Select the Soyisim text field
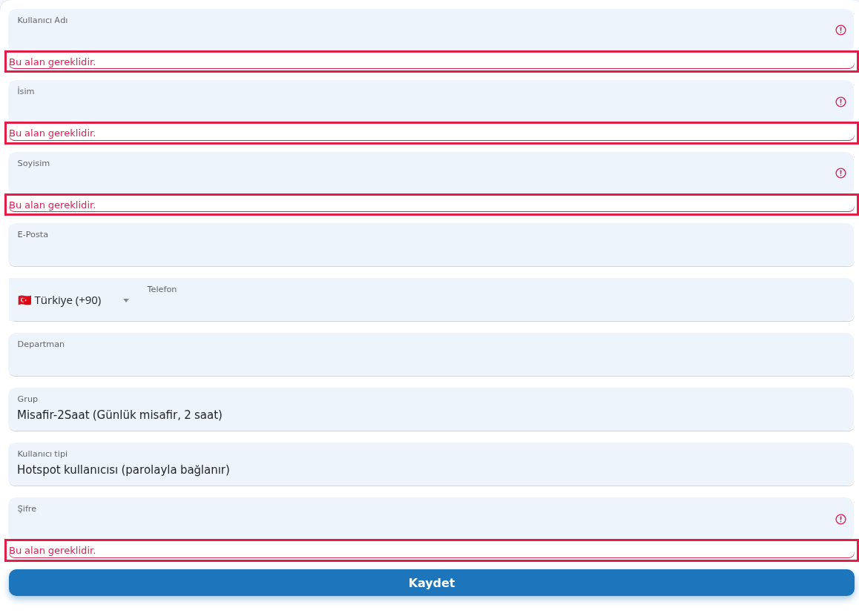 pos(431,173)
